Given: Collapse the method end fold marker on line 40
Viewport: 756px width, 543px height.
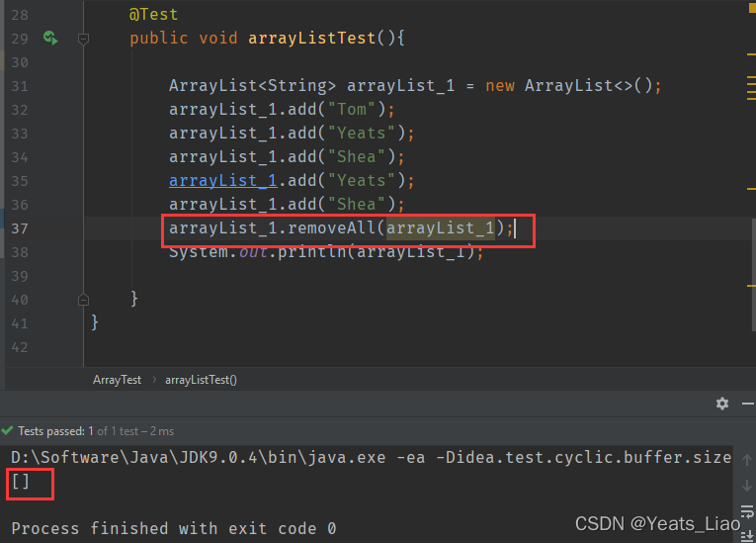Looking at the screenshot, I should point(83,300).
